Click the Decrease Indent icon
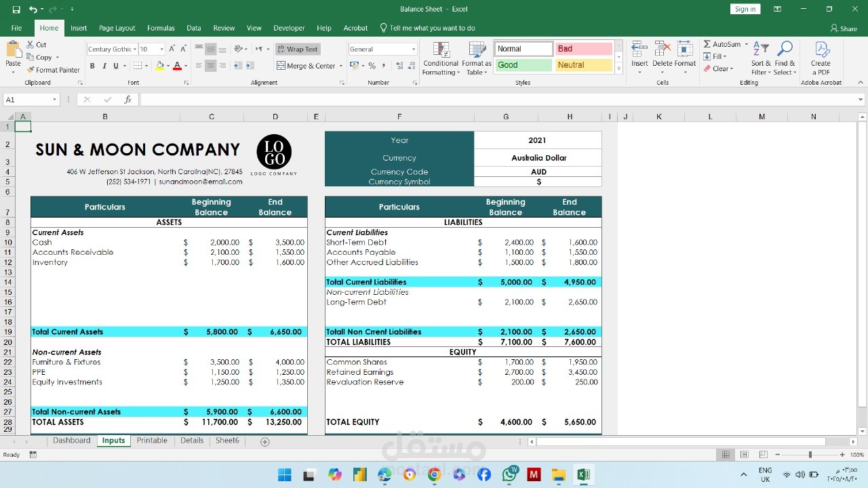The height and width of the screenshot is (488, 868). (x=239, y=66)
